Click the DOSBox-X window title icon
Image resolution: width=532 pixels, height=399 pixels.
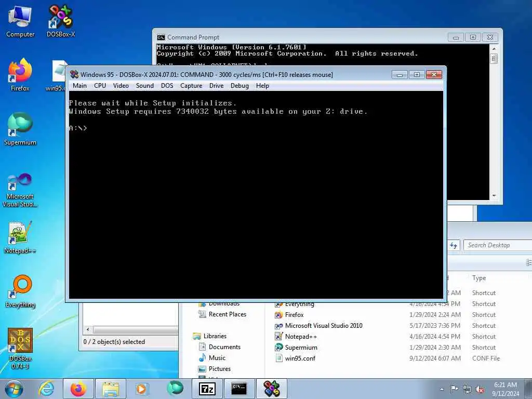[x=74, y=74]
